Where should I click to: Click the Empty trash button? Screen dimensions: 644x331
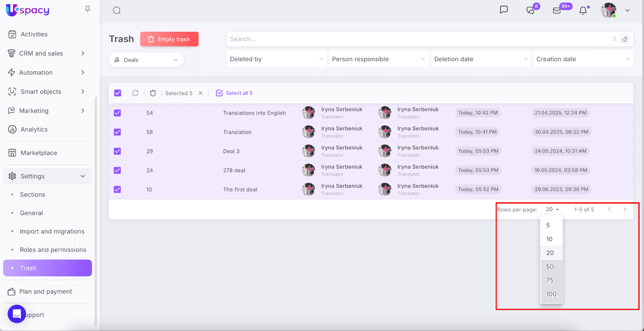(169, 39)
